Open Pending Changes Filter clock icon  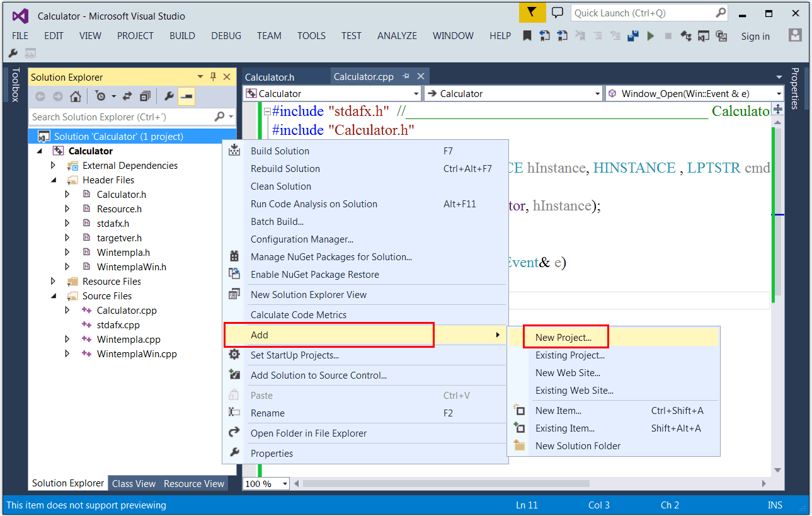pos(100,96)
